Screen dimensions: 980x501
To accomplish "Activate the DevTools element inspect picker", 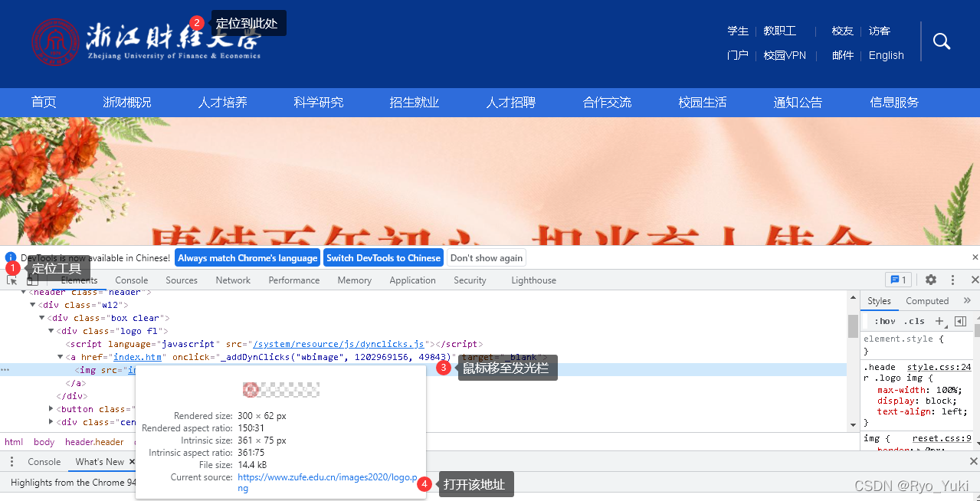I will click(x=11, y=280).
